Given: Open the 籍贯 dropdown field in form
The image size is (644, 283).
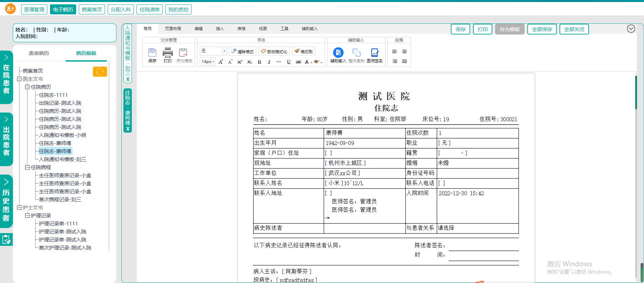Looking at the screenshot, I should 452,153.
